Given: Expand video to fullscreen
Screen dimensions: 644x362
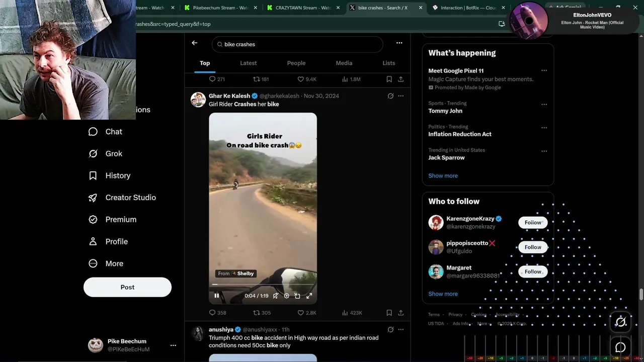Looking at the screenshot, I should 309,296.
